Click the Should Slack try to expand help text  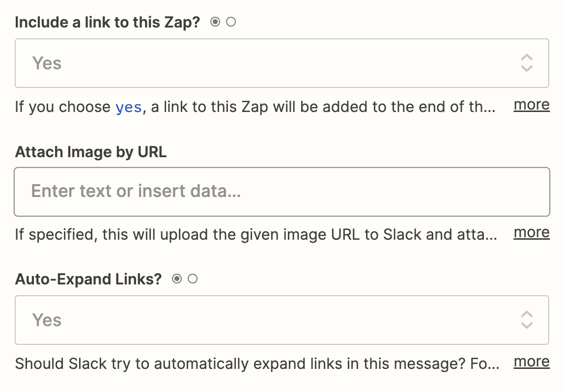point(257,364)
